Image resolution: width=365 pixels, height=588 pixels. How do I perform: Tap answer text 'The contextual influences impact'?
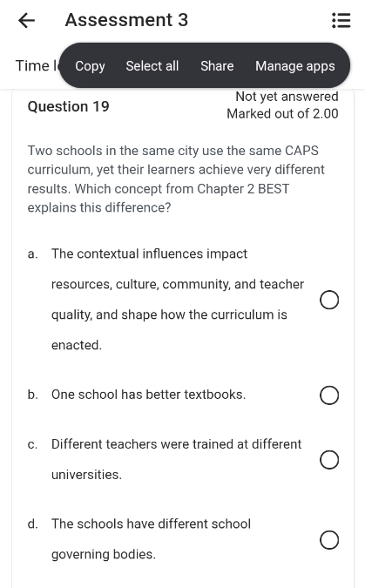[149, 253]
